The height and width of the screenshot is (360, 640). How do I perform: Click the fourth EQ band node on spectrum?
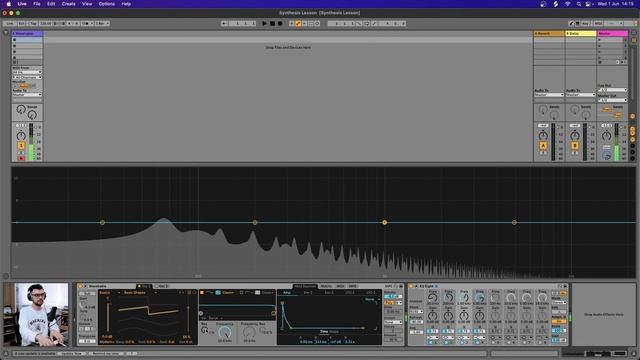[x=514, y=222]
